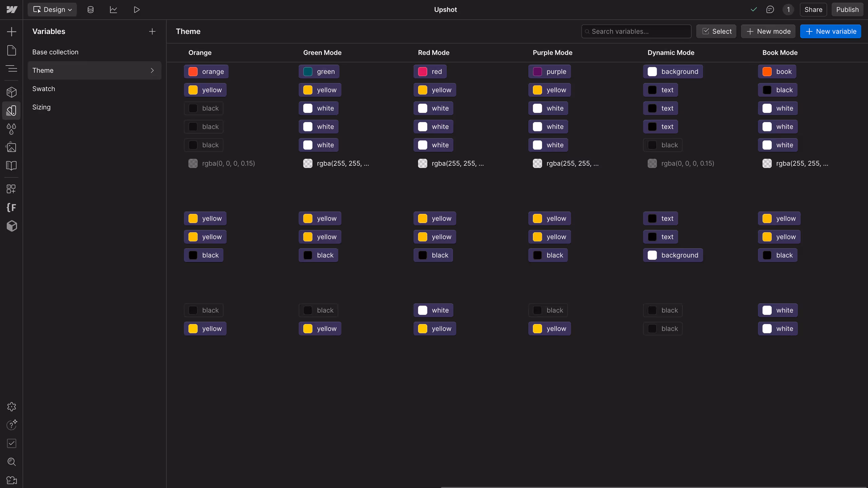Click the Publish button

[847, 9]
